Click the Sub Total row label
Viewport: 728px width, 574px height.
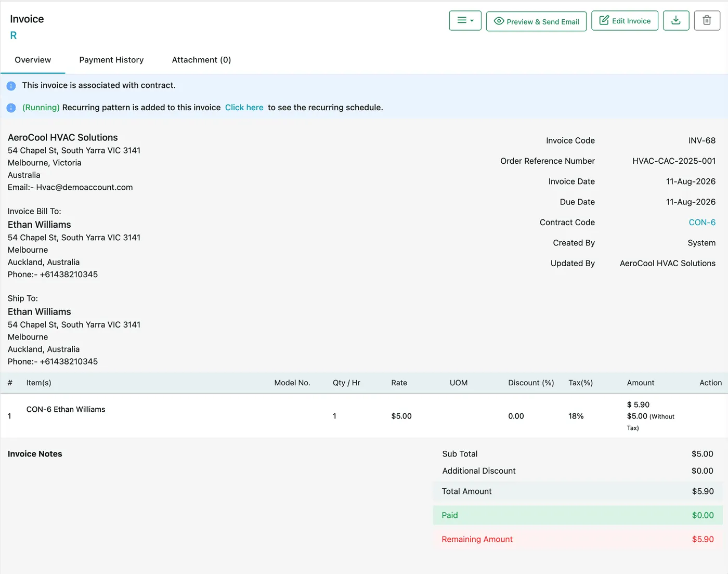pos(460,454)
